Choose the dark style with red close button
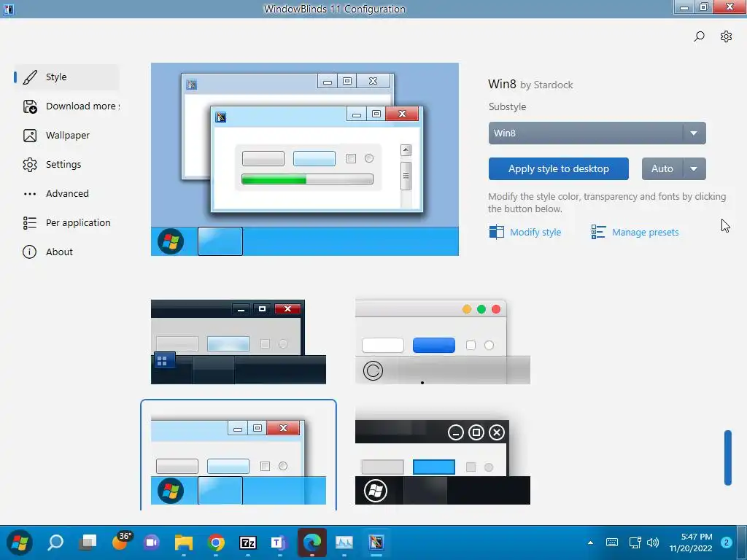747x560 pixels. 239,342
